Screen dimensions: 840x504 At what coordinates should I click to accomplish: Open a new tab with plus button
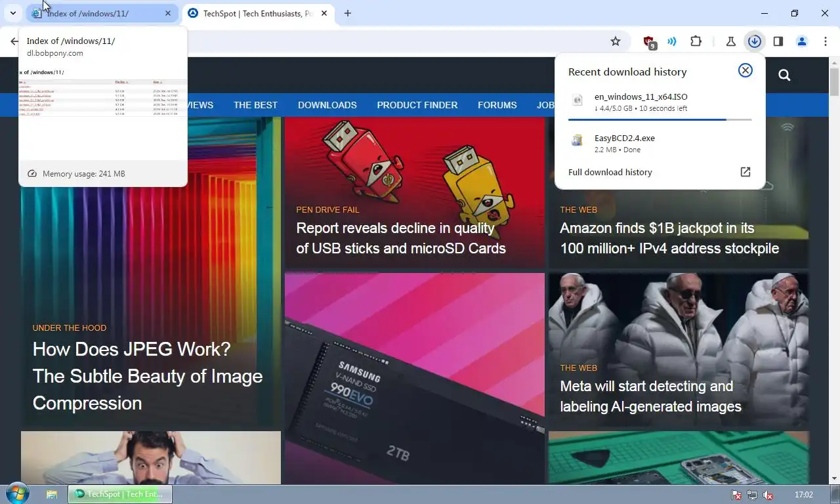coord(348,13)
